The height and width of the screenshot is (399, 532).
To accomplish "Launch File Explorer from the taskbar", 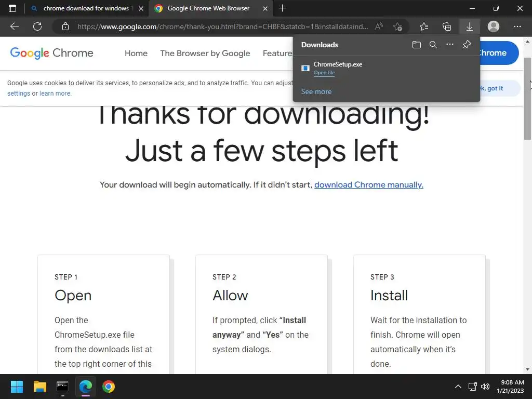I will [x=39, y=387].
